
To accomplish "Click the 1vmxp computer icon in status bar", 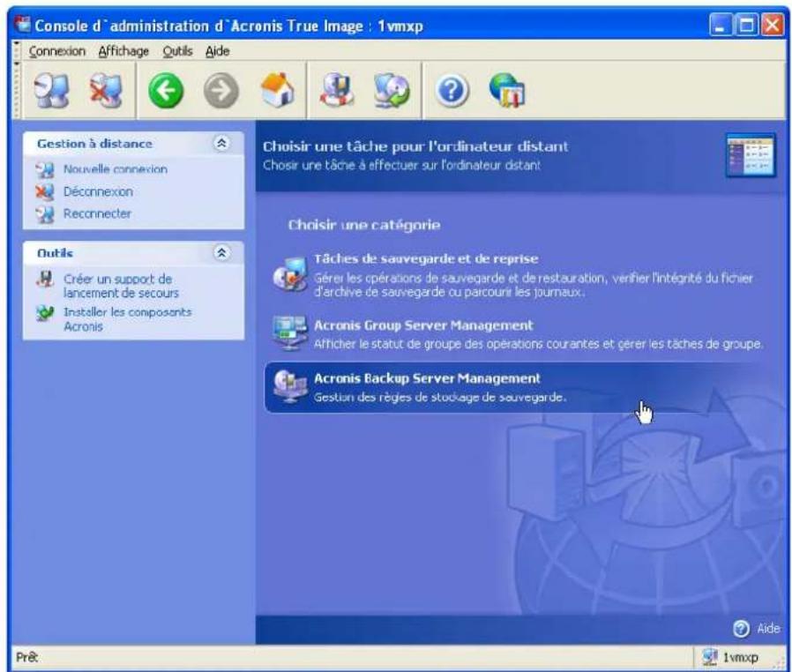I will point(710,657).
